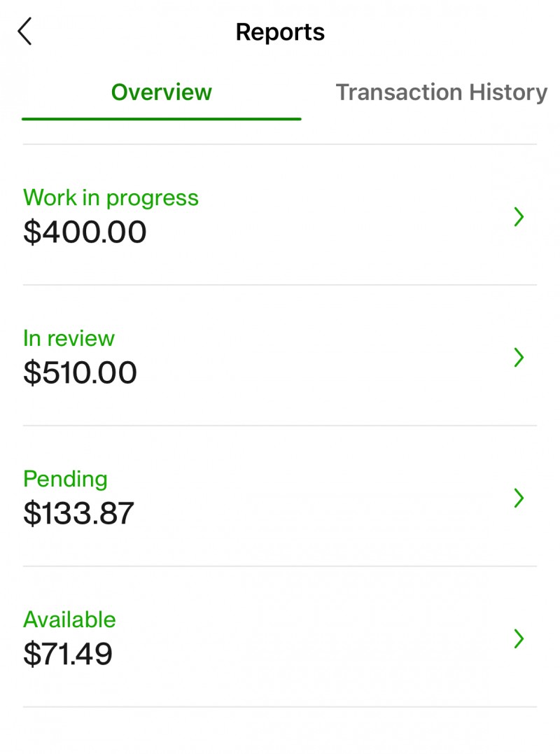Click the Reports page title
This screenshot has width=560, height=754.
280,33
